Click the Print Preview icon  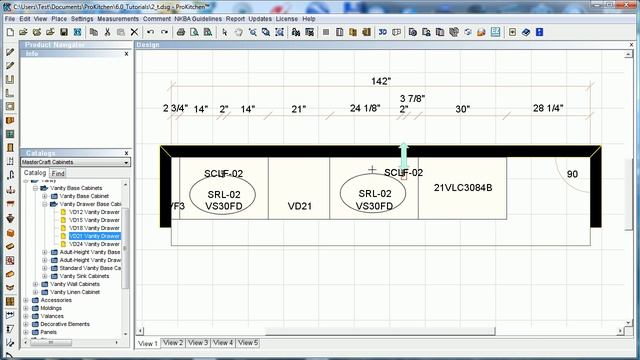[194, 32]
